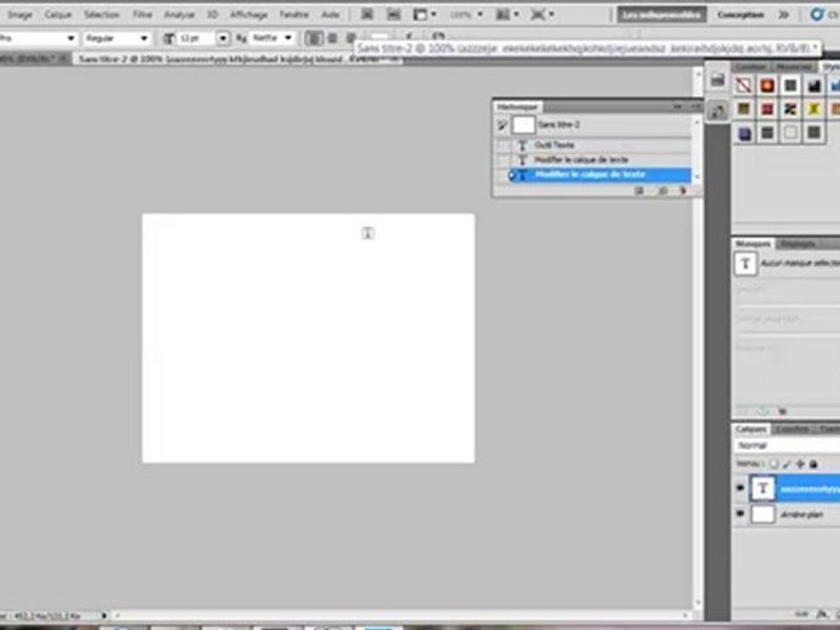Expand the font family dropdown arrow

pyautogui.click(x=71, y=38)
